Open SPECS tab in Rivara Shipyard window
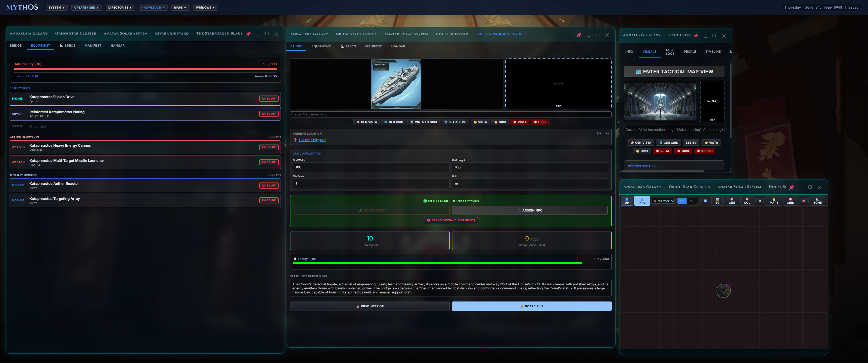The height and width of the screenshot is (363, 868). coord(68,45)
